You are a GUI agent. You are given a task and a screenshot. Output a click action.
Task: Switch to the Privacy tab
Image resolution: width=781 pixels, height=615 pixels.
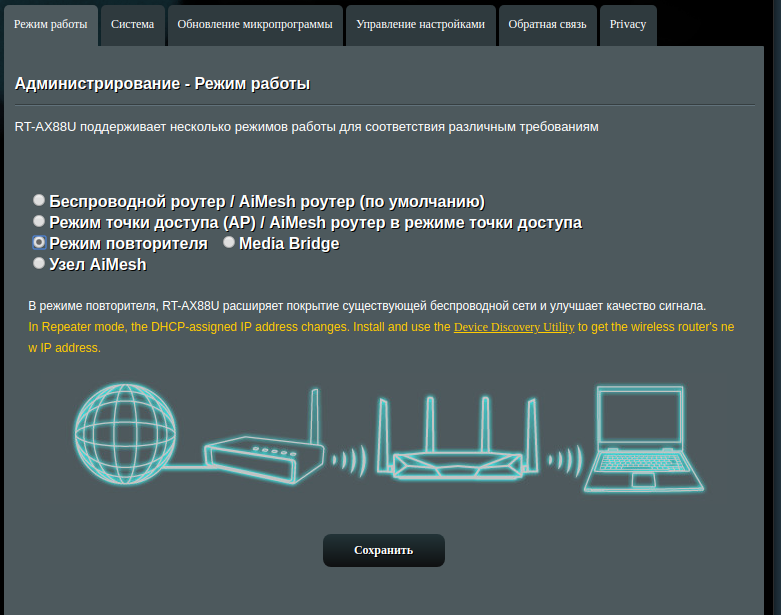click(628, 25)
